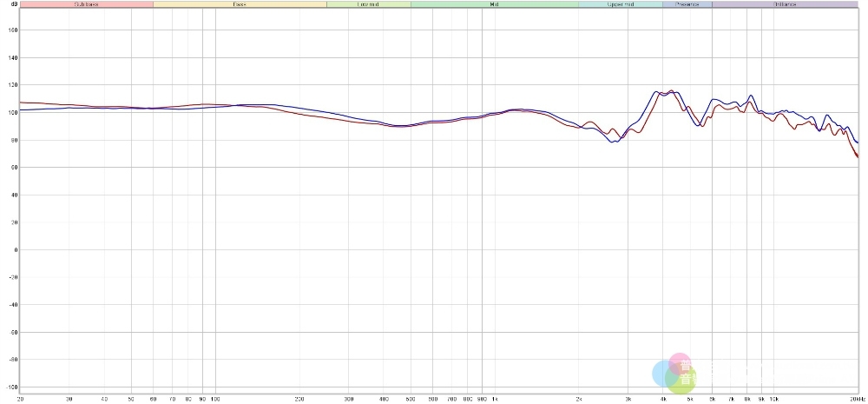Click the Low mid band label
Viewport: 868px width, 404px height.
368,4
